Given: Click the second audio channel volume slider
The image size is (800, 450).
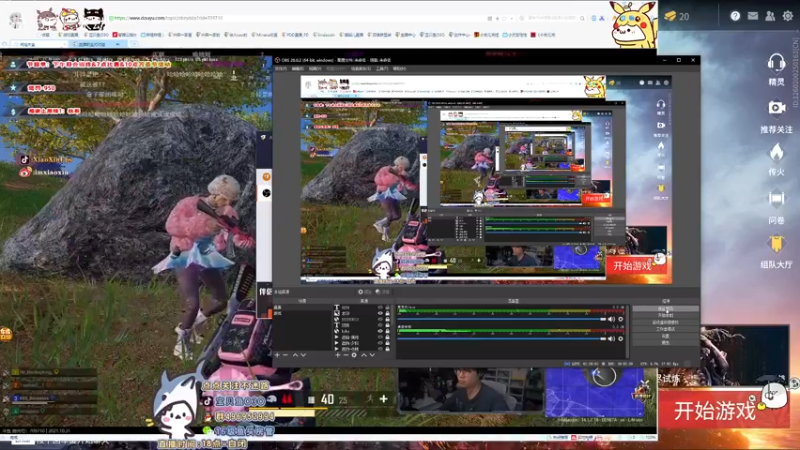Looking at the screenshot, I should tap(502, 339).
